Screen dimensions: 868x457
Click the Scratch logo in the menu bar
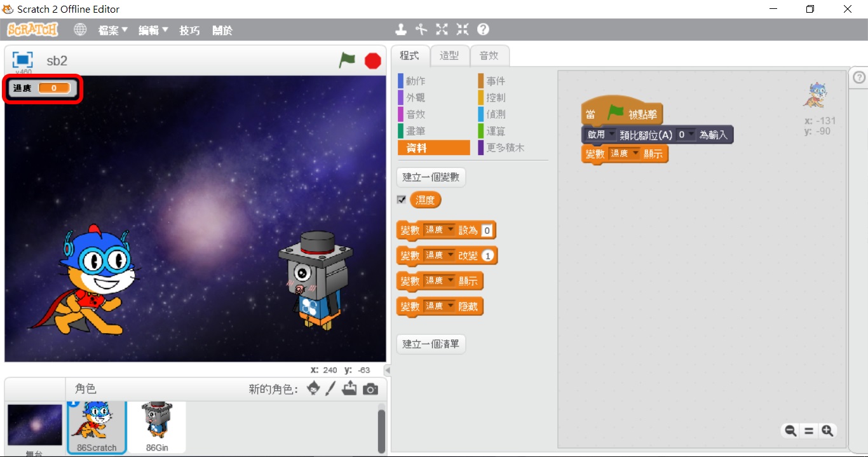click(x=32, y=30)
